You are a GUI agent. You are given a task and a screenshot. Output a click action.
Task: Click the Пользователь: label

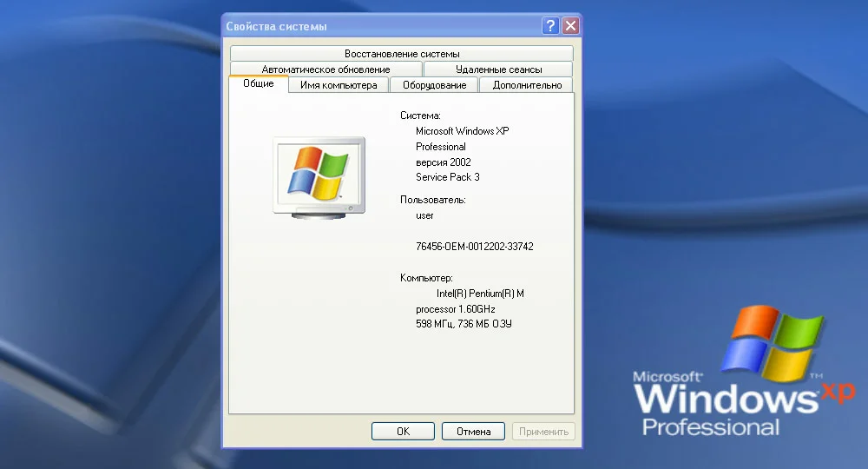(x=433, y=200)
